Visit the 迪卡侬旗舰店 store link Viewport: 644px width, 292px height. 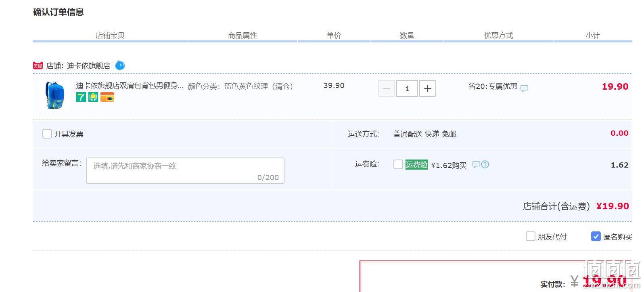pyautogui.click(x=88, y=65)
